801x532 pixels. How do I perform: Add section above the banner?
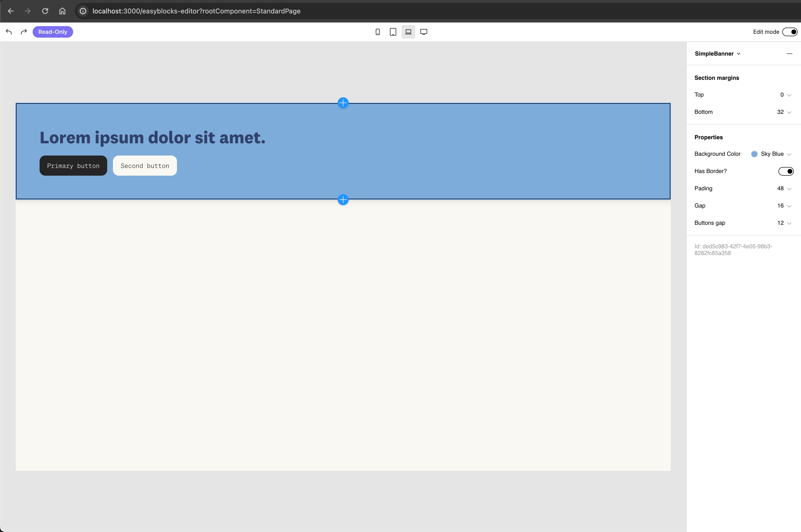pos(343,103)
